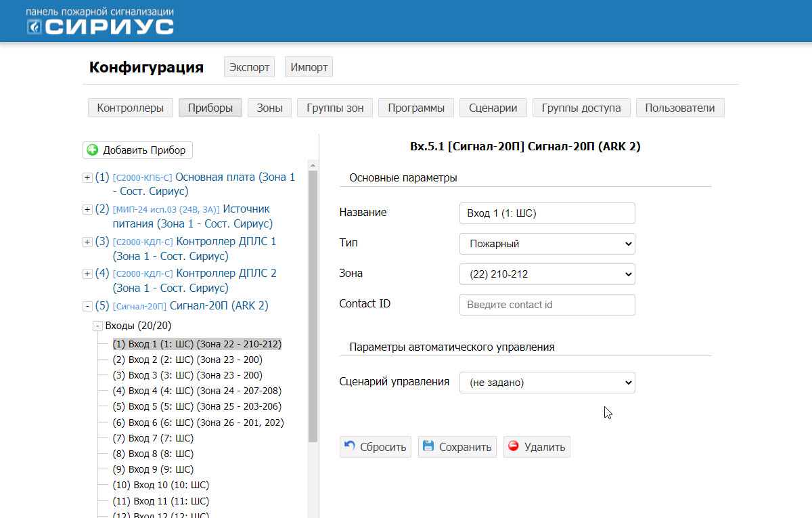Expand device (4) Контроллер ДПЛС 2
Screen dimensions: 812x518
click(x=87, y=274)
